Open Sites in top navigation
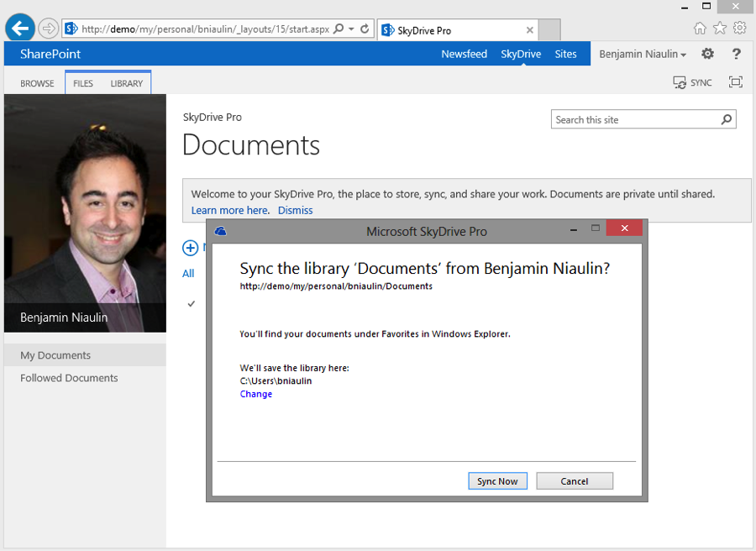 [x=565, y=54]
